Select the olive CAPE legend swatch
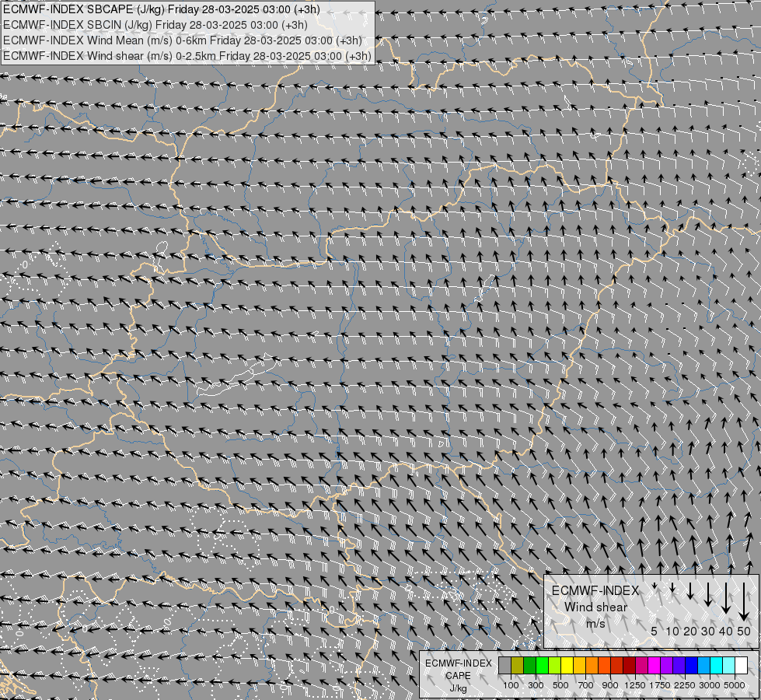This screenshot has height=700, width=761. (518, 666)
